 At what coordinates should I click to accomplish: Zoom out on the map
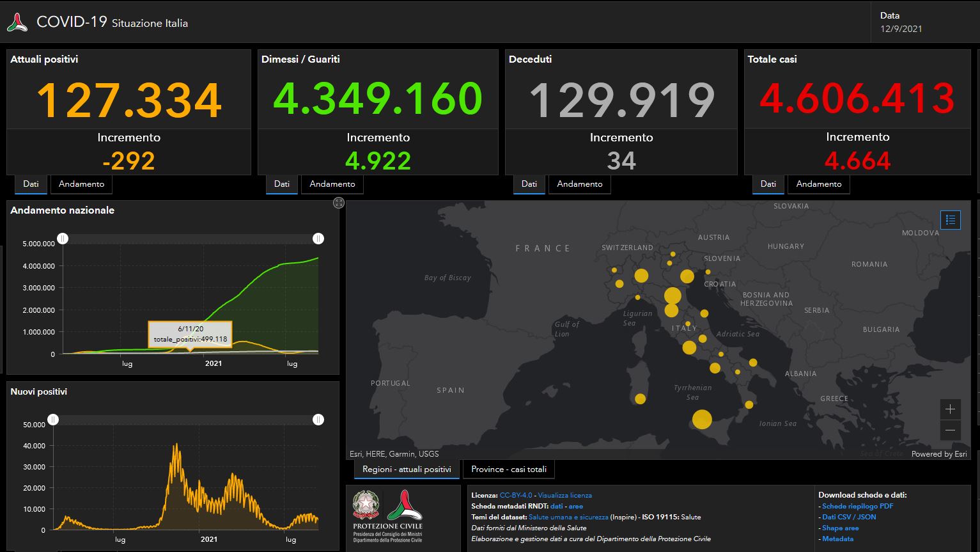(950, 430)
